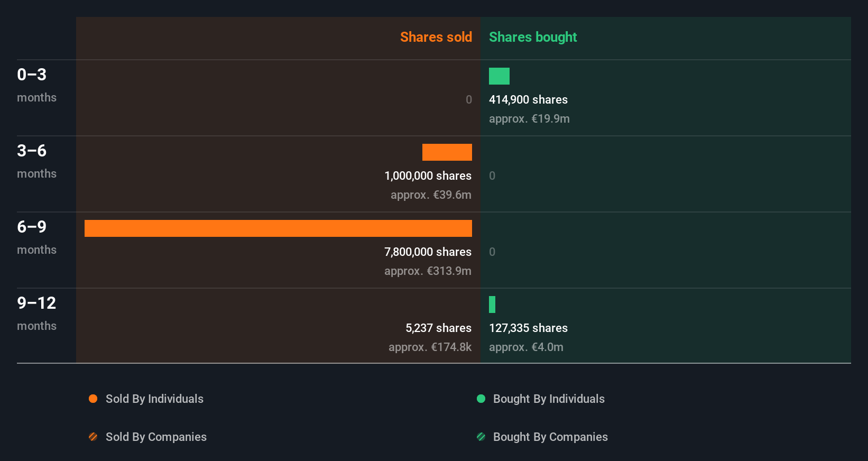Click the zero sold value in 0–3 months row

(x=469, y=100)
